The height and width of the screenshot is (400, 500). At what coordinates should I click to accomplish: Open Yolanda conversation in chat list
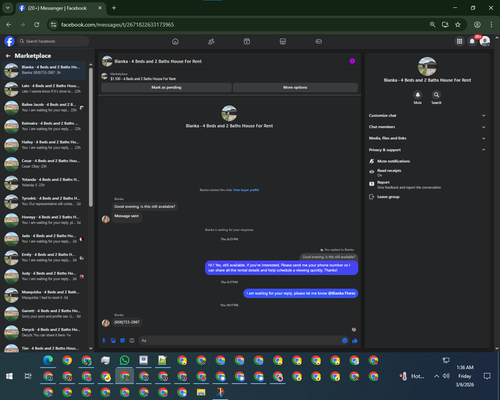[44, 182]
